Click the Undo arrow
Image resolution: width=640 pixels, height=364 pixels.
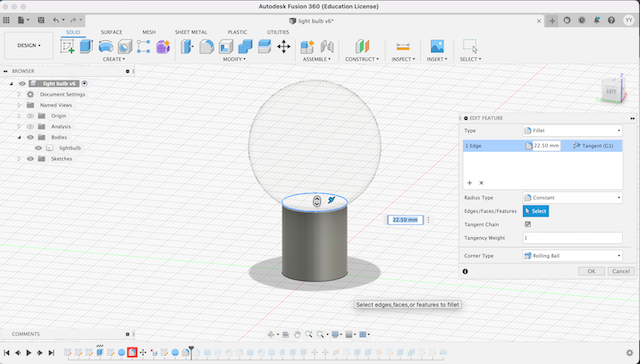tap(56, 20)
